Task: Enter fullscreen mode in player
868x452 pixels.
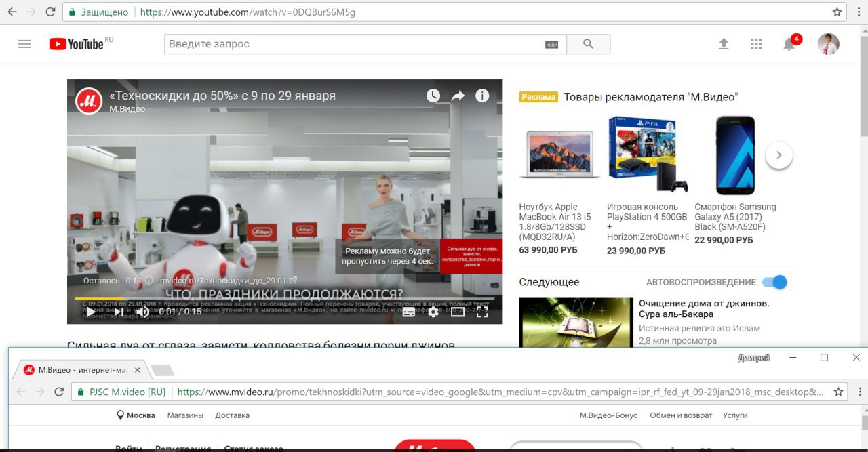Action: coord(482,312)
